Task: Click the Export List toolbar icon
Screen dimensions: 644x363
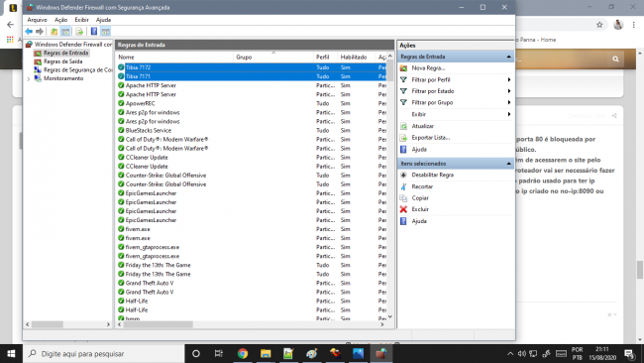Action: pyautogui.click(x=79, y=32)
